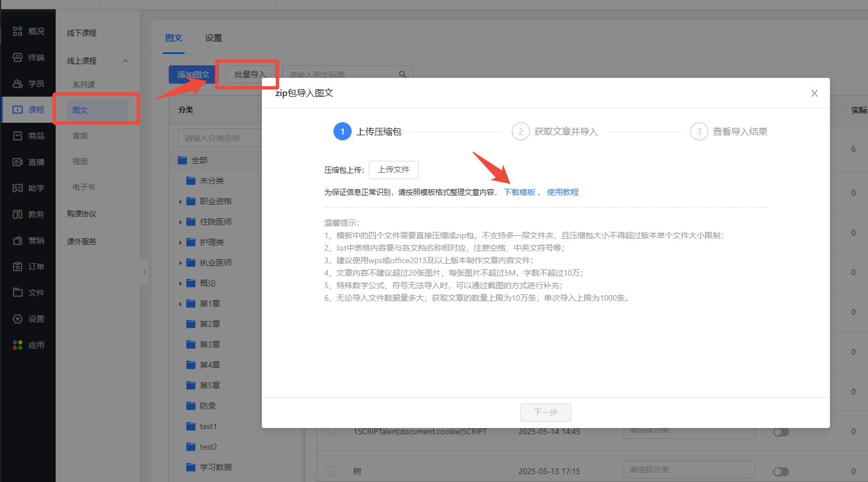Click the 终端 terminal sidebar icon
Viewport: 868px width, 482px height.
[18, 57]
